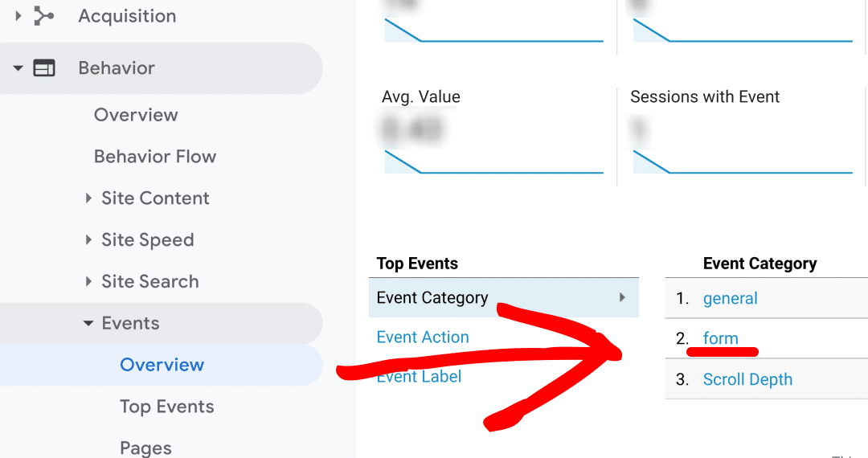The width and height of the screenshot is (868, 458).
Task: Select Event Category row in Top Events
Action: coord(504,297)
